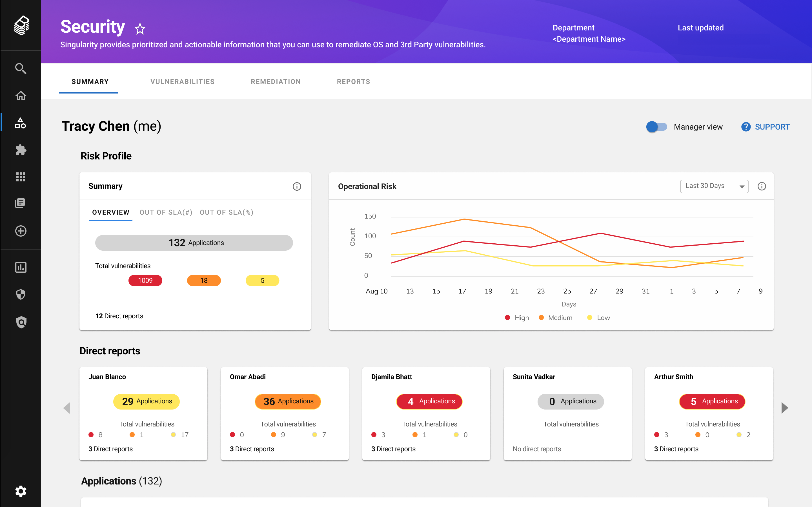Click the Summary card info icon

coord(297,186)
